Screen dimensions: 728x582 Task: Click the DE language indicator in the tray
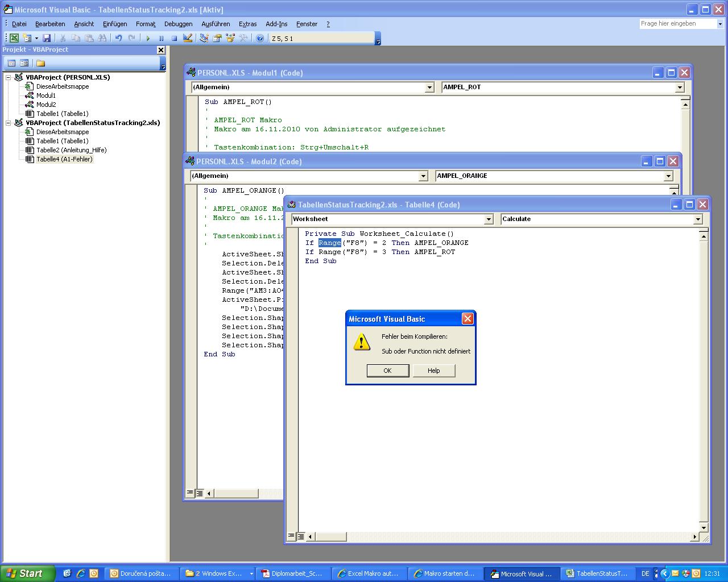pos(645,573)
